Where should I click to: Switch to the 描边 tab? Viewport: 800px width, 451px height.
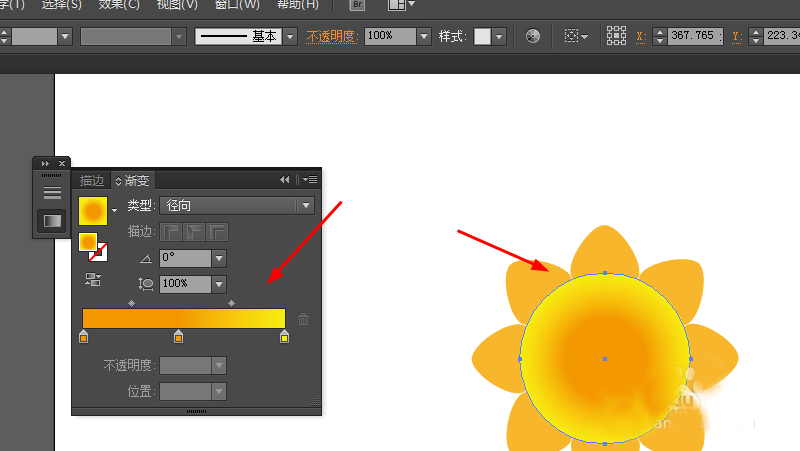click(x=92, y=180)
